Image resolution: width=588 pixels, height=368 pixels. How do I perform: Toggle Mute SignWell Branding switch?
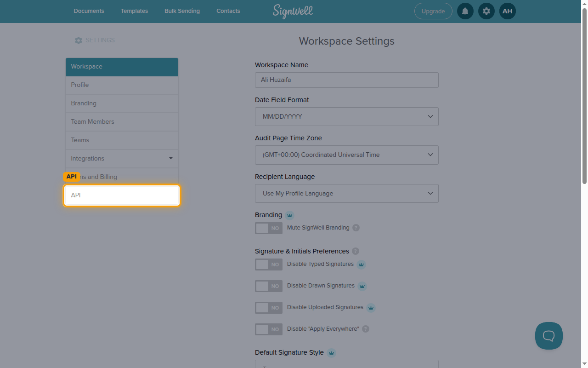(x=269, y=228)
